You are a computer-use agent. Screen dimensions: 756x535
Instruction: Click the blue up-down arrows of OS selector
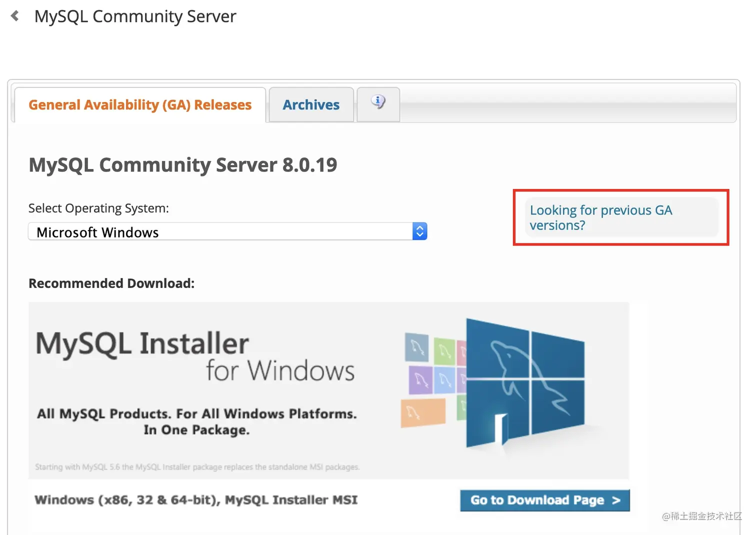[x=419, y=231]
